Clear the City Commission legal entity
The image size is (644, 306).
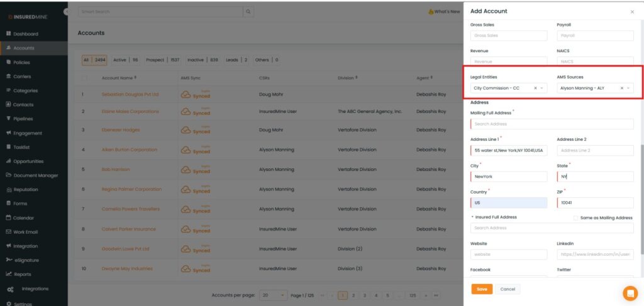(535, 88)
